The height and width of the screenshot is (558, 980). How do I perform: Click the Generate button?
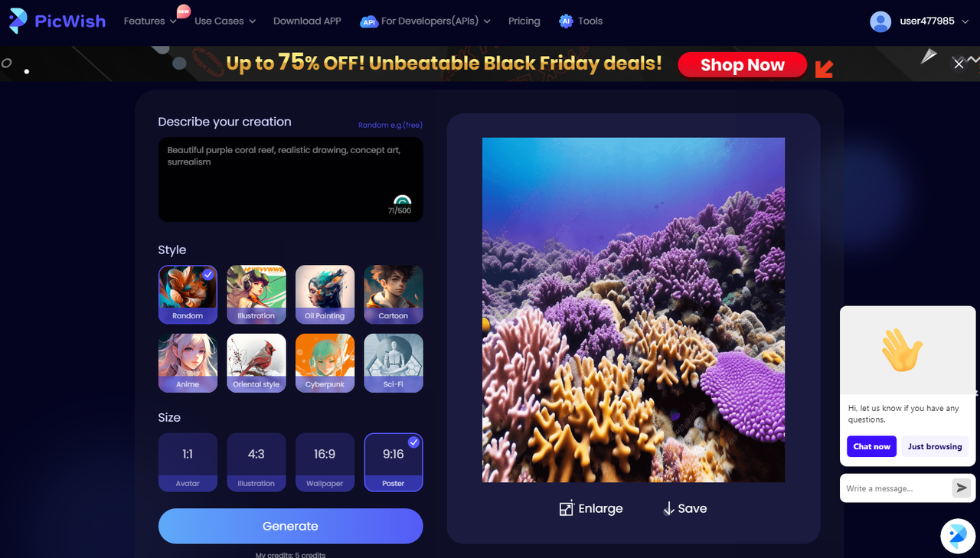(290, 526)
